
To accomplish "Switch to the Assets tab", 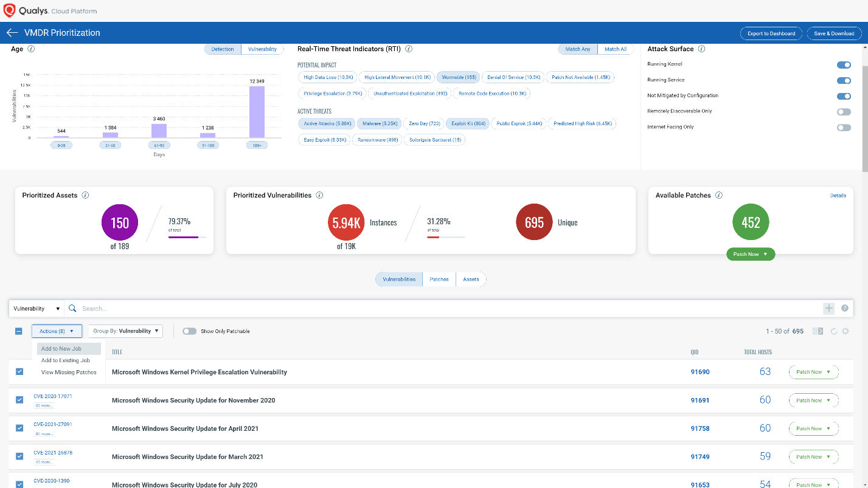I will coord(471,279).
